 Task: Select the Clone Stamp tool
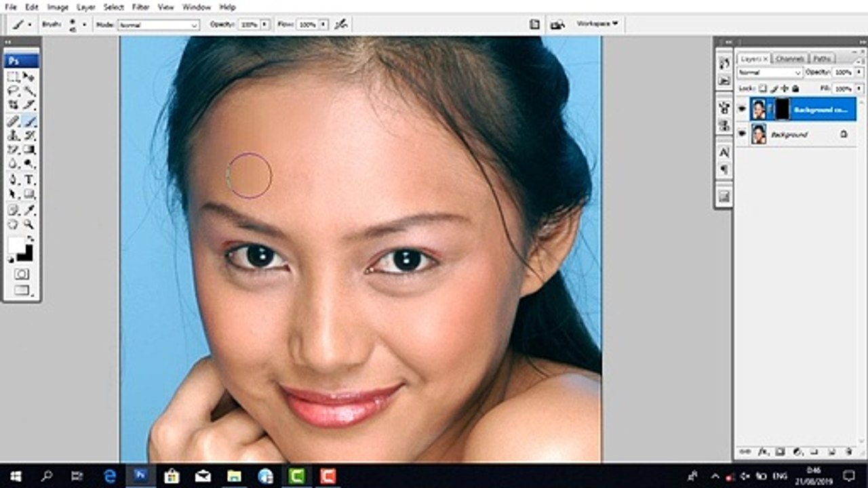point(13,135)
